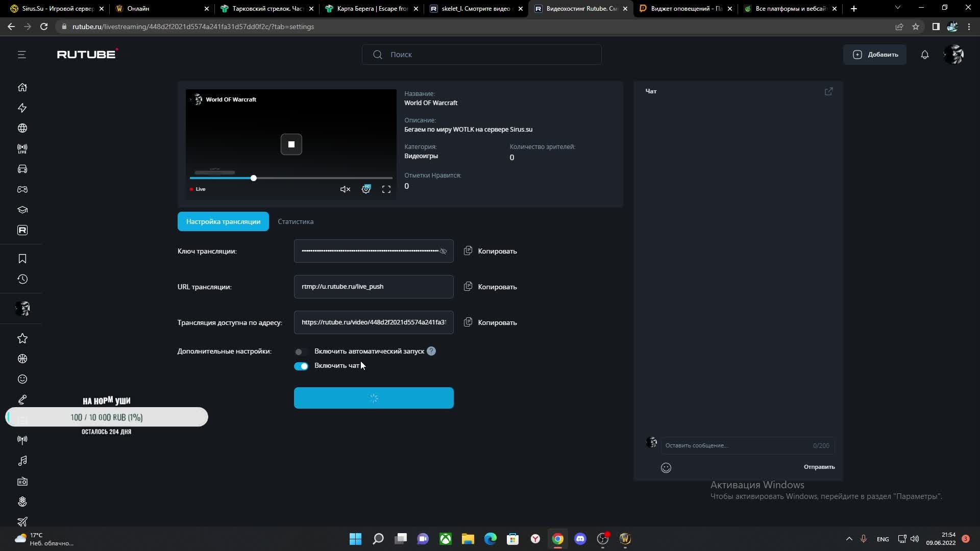Open the airplane travel category
This screenshot has height=551, width=980.
coord(22,521)
